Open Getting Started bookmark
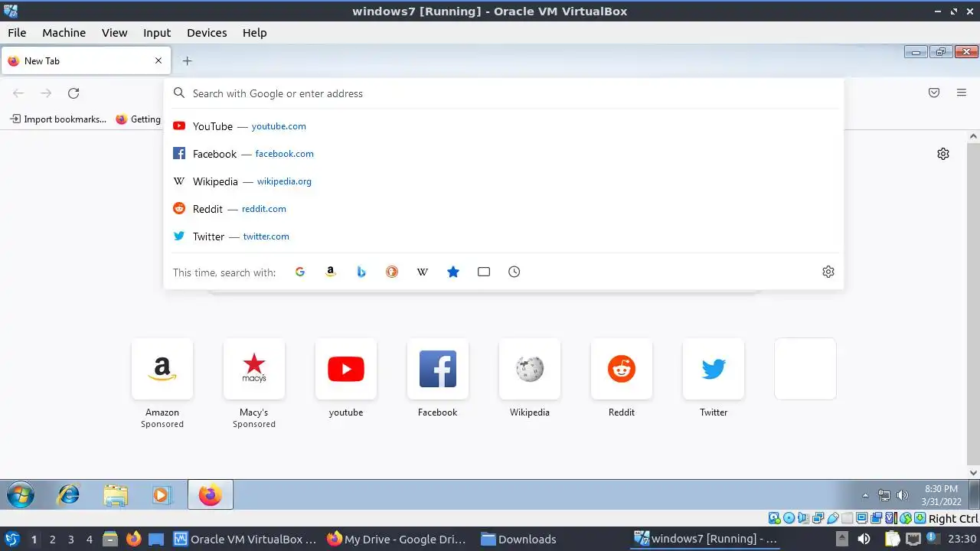 [138, 119]
